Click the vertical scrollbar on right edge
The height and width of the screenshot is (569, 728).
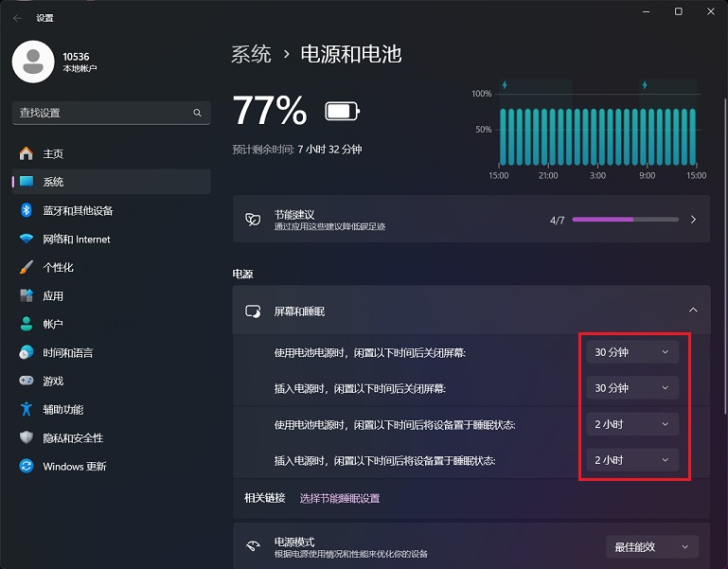coord(725,256)
